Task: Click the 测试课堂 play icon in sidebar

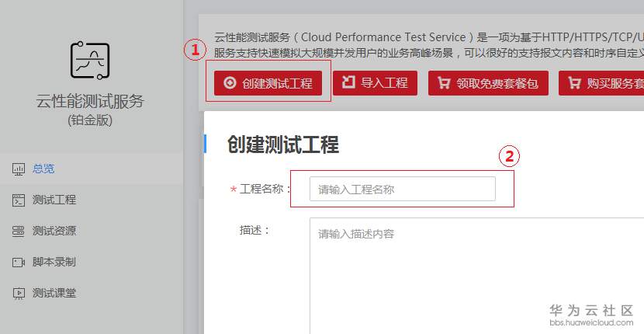Action: 19,293
